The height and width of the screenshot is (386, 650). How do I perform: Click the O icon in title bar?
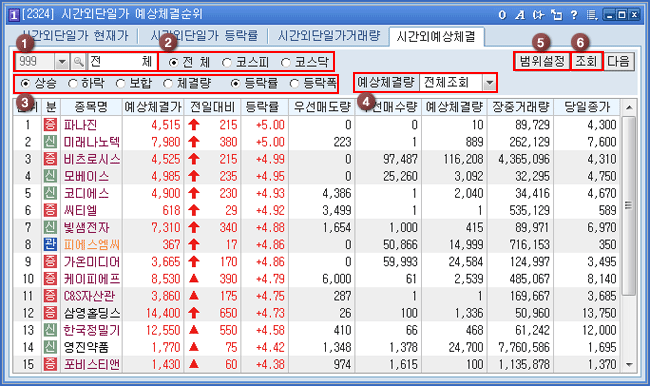point(502,15)
